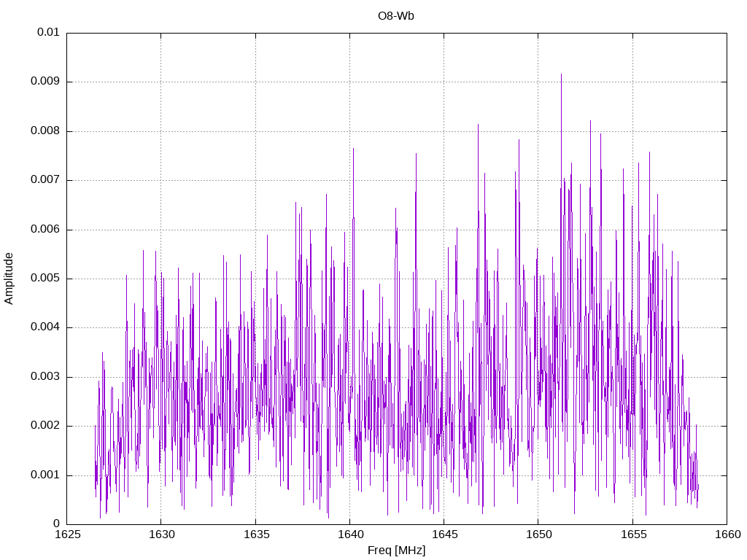Click the 0.001 y-axis tick label
This screenshot has height=560, width=747.
(x=45, y=475)
